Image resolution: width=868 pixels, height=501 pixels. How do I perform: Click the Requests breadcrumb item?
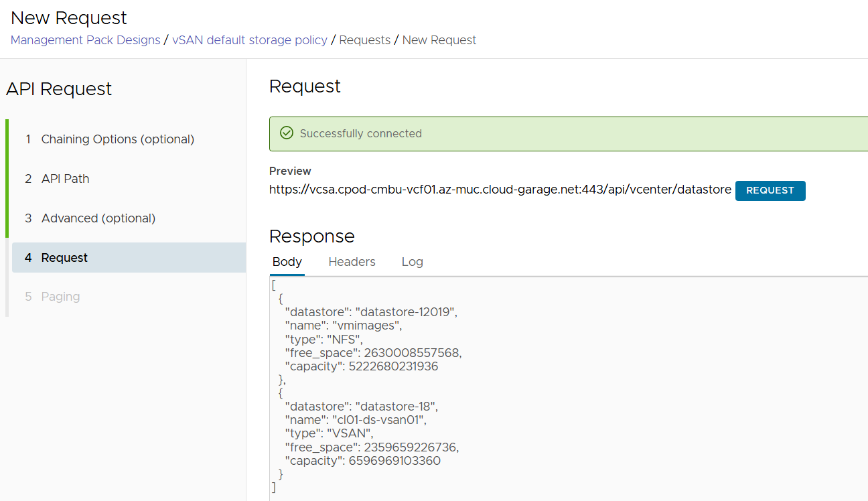(364, 40)
